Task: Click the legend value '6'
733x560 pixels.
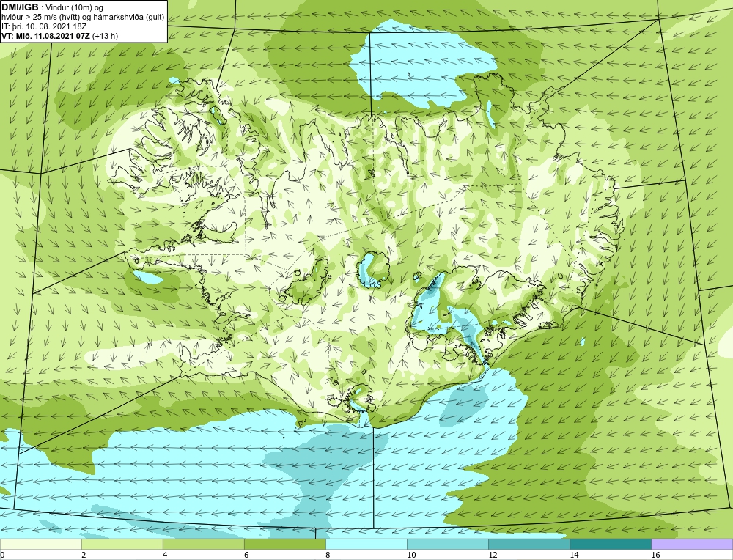Action: pos(246,555)
